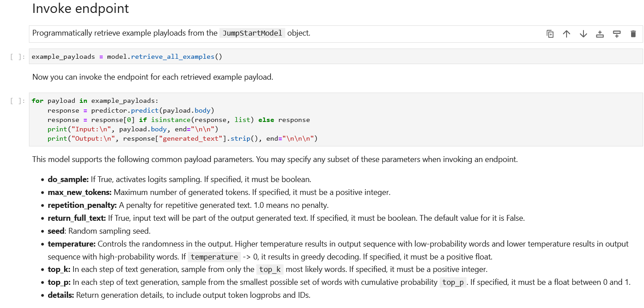Move the selected cell down
The image size is (644, 308).
coord(583,34)
